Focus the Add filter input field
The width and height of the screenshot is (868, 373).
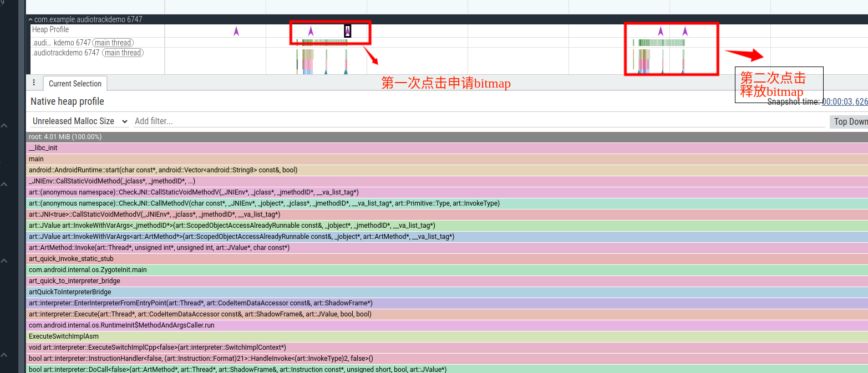click(x=480, y=121)
